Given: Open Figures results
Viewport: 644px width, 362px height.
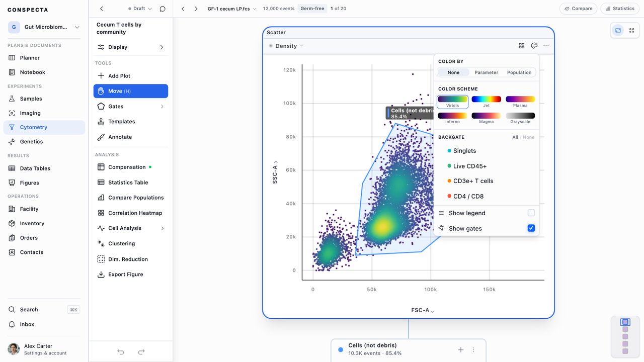Looking at the screenshot, I should pos(44,183).
